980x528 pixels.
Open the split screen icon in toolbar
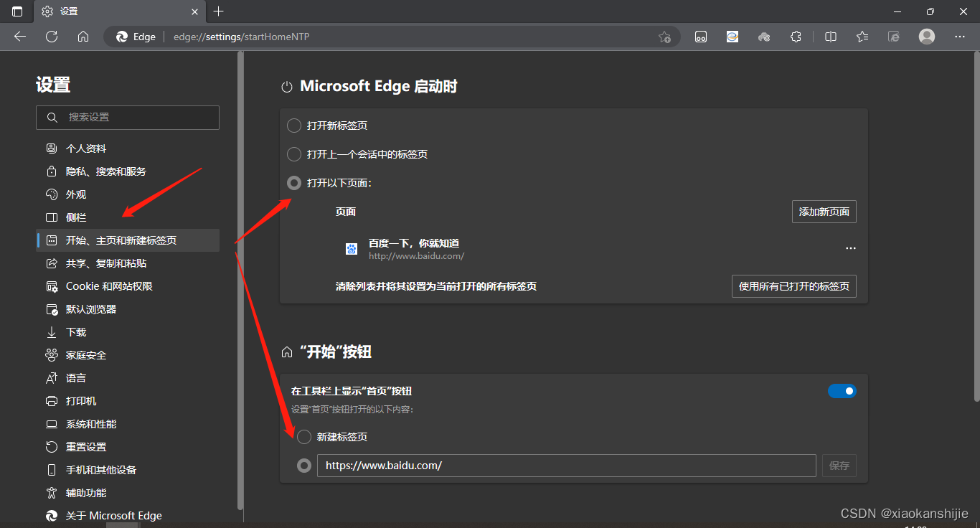[831, 37]
